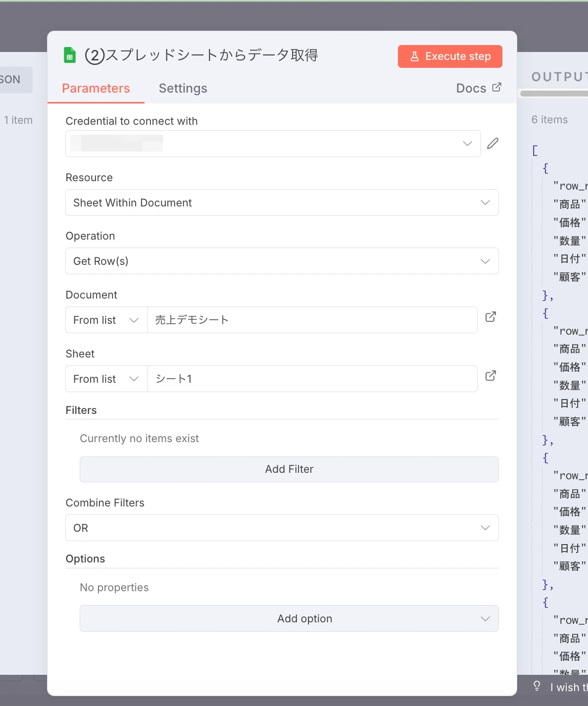
Task: Expand the Add option dropdown
Action: pos(289,618)
